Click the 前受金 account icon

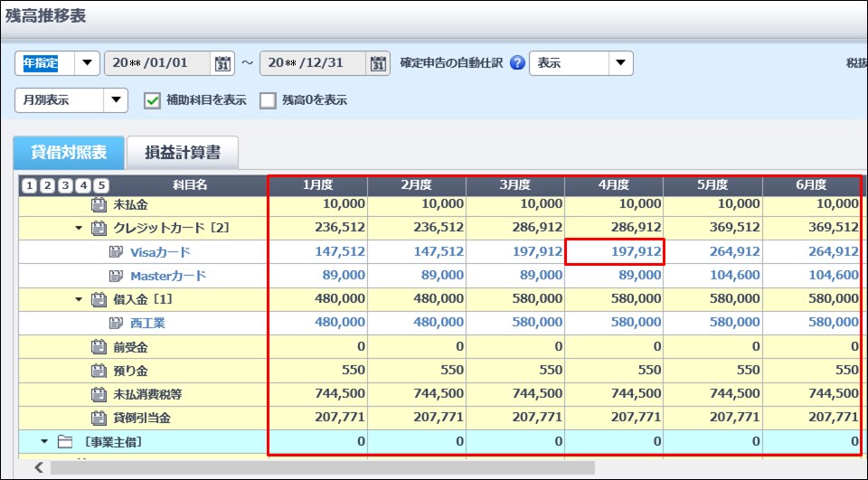point(99,347)
